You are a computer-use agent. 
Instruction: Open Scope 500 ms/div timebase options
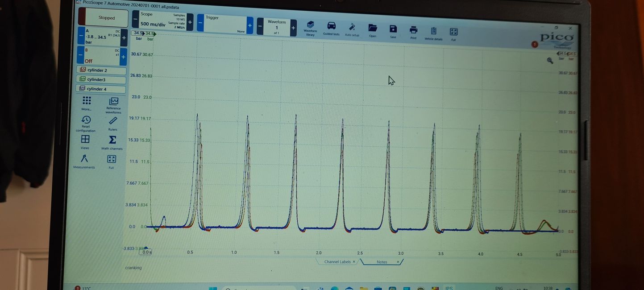[163, 21]
